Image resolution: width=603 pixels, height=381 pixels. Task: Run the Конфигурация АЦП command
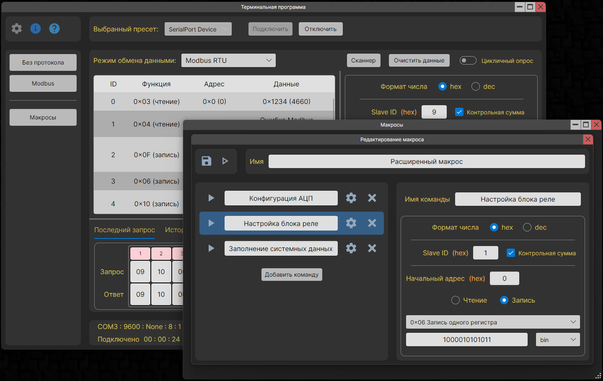211,198
